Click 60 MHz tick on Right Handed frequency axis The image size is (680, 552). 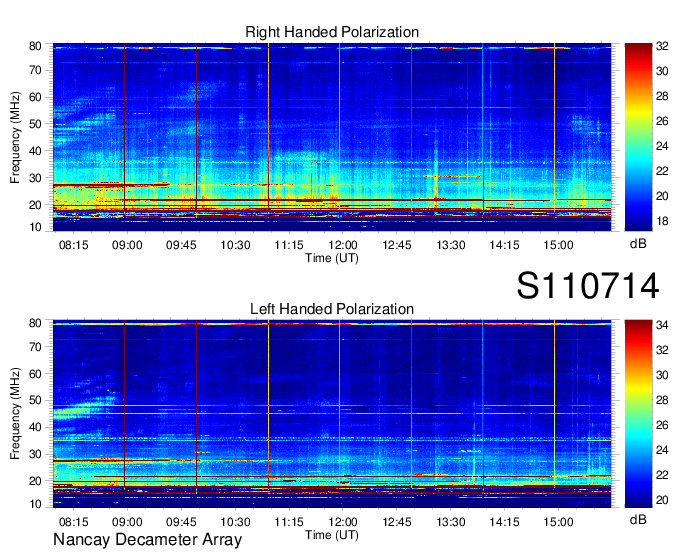coord(36,97)
